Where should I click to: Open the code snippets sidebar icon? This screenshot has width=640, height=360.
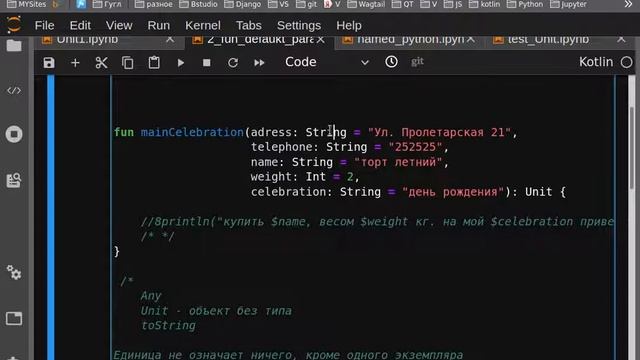click(x=14, y=90)
